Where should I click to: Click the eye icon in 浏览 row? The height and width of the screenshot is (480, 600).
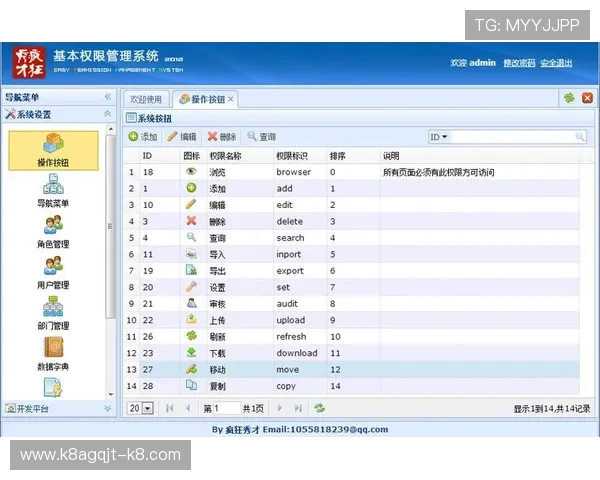[x=191, y=171]
